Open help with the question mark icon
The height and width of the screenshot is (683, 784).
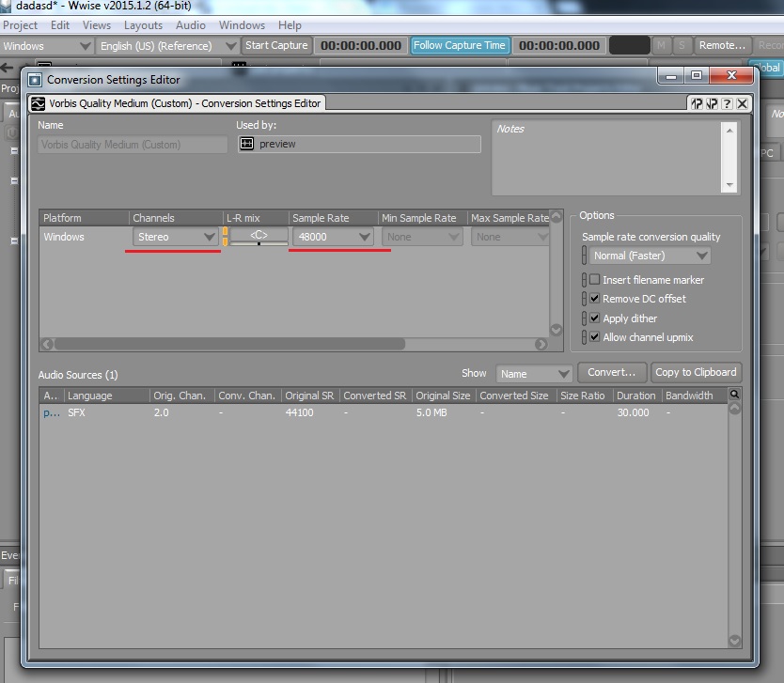click(727, 103)
